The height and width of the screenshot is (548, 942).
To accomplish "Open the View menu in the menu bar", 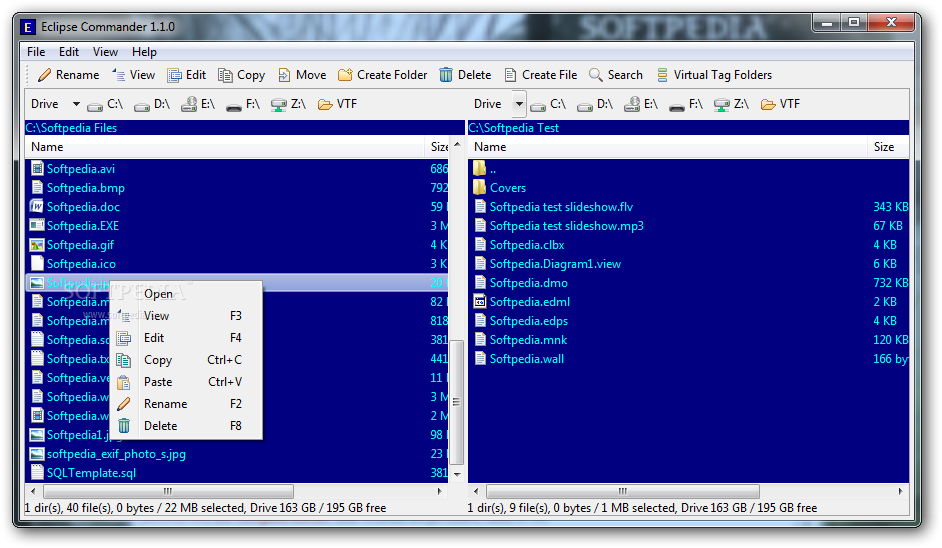I will tap(105, 52).
